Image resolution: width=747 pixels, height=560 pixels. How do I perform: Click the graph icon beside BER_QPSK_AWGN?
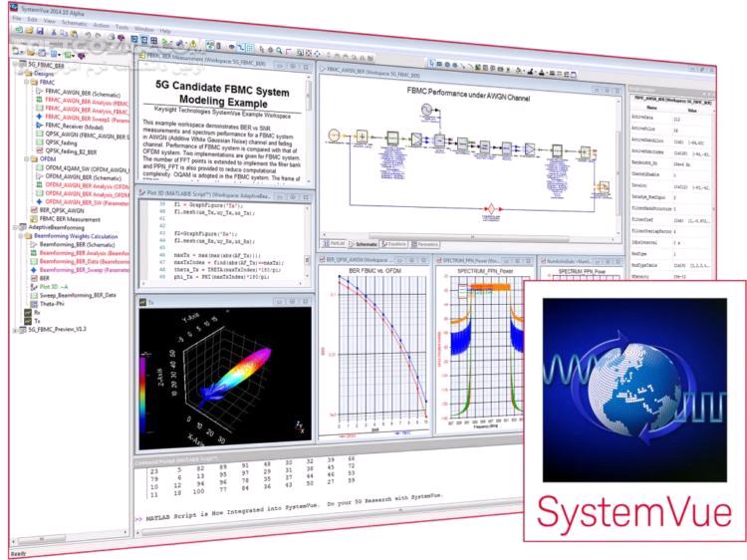[34, 209]
